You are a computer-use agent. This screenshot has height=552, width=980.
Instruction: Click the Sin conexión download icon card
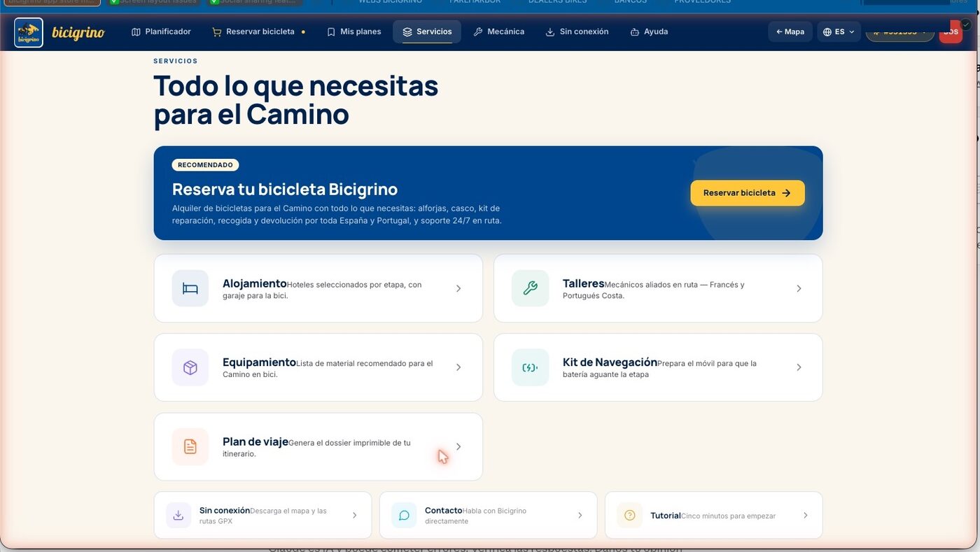pos(178,515)
